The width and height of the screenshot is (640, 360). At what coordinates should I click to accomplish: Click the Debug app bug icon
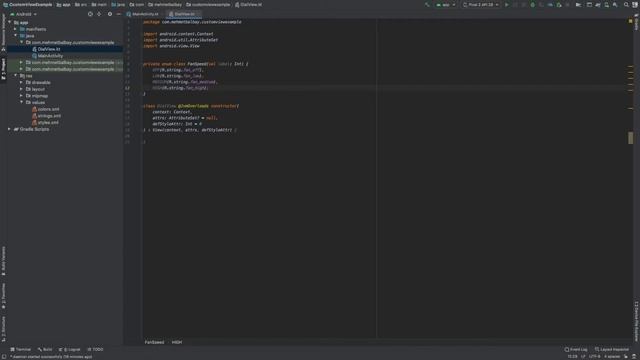click(533, 5)
